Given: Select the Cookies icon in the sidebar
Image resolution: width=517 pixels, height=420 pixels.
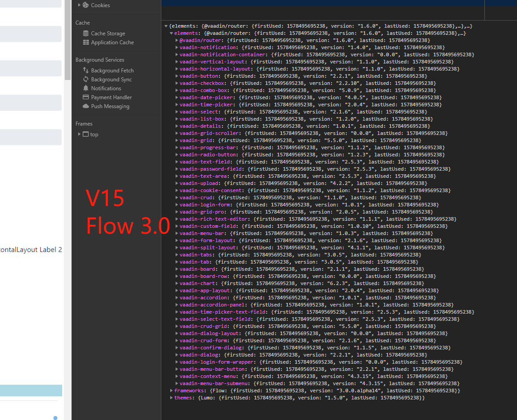Looking at the screenshot, I should 85,5.
